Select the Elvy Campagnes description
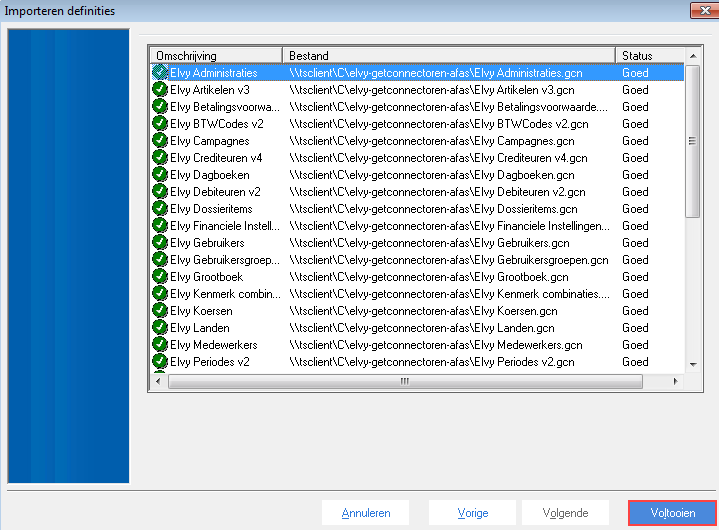Image resolution: width=719 pixels, height=530 pixels. 210,141
